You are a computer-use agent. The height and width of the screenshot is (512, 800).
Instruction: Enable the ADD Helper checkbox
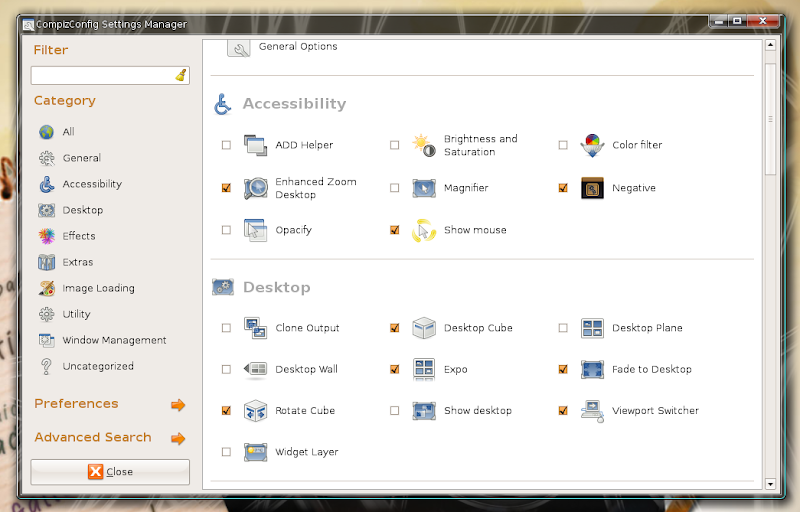pos(226,145)
